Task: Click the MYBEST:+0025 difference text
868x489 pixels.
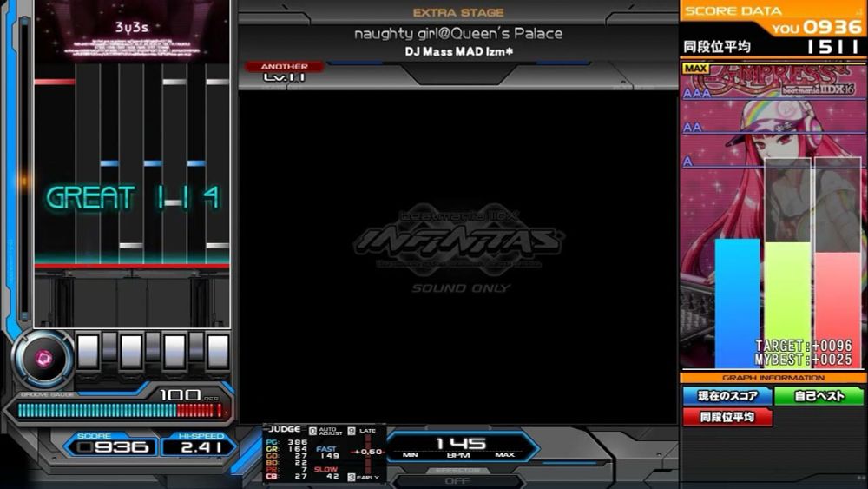Action: pos(804,360)
